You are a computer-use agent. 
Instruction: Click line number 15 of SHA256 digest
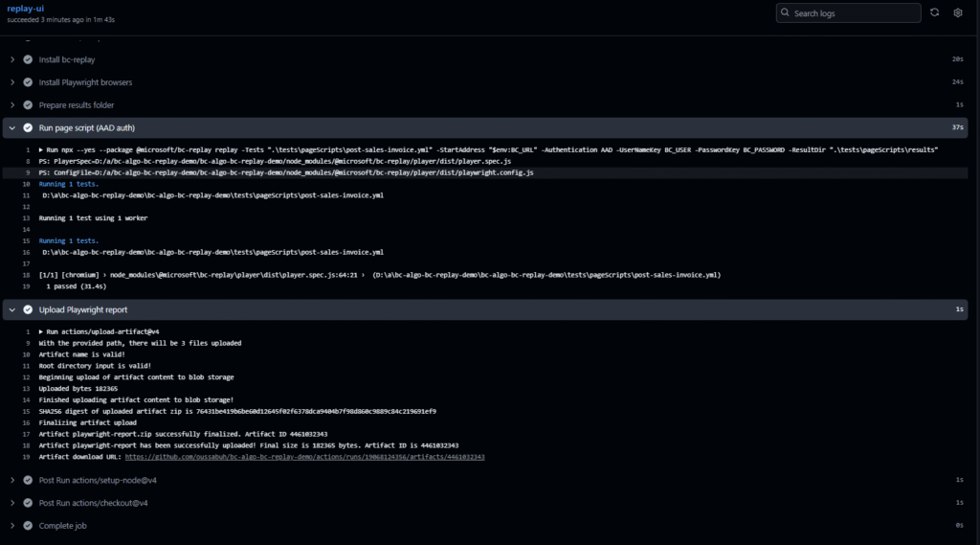[29, 411]
